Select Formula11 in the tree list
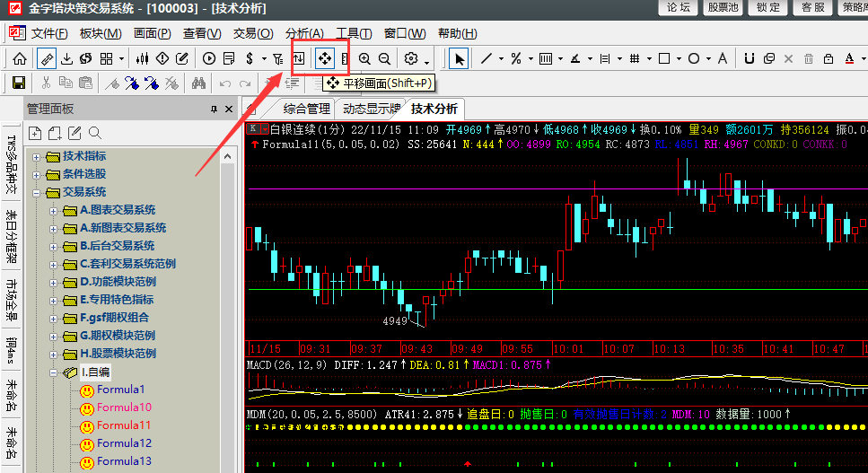Screen dimensions: 868x473 pos(124,425)
